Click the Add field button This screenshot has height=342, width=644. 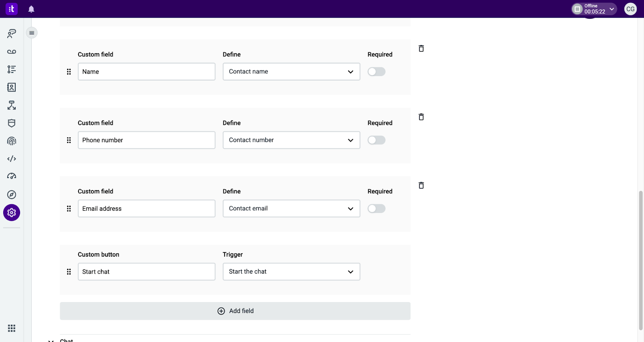pos(235,311)
